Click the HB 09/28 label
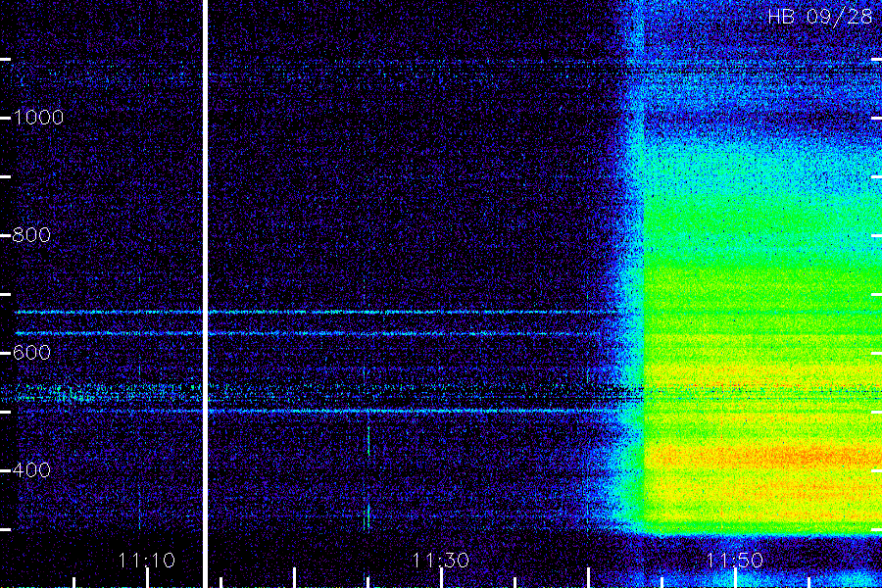 [x=819, y=17]
